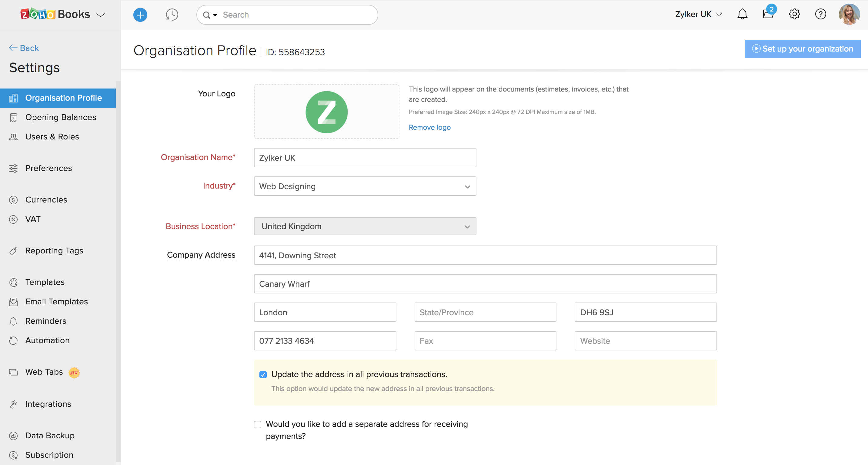Click the Website input field
The width and height of the screenshot is (868, 465).
coord(645,341)
